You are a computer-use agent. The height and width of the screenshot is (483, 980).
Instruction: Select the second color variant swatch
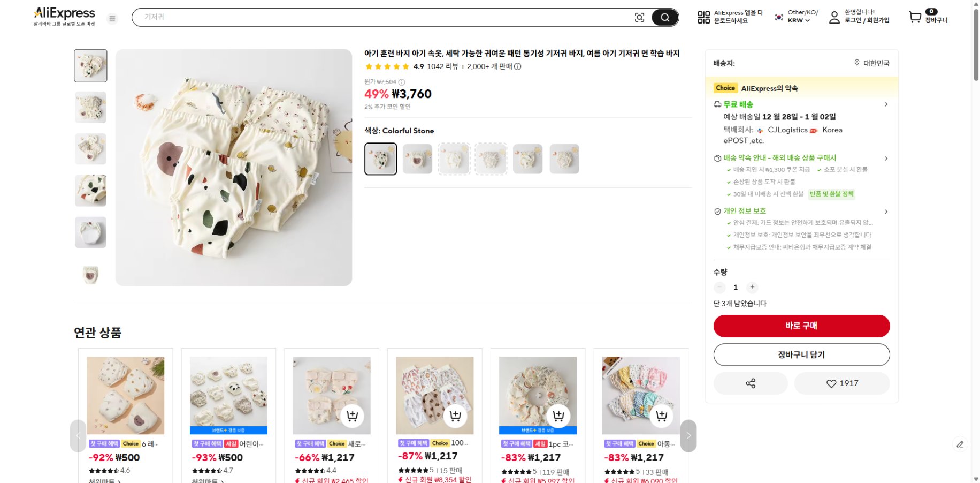[417, 159]
